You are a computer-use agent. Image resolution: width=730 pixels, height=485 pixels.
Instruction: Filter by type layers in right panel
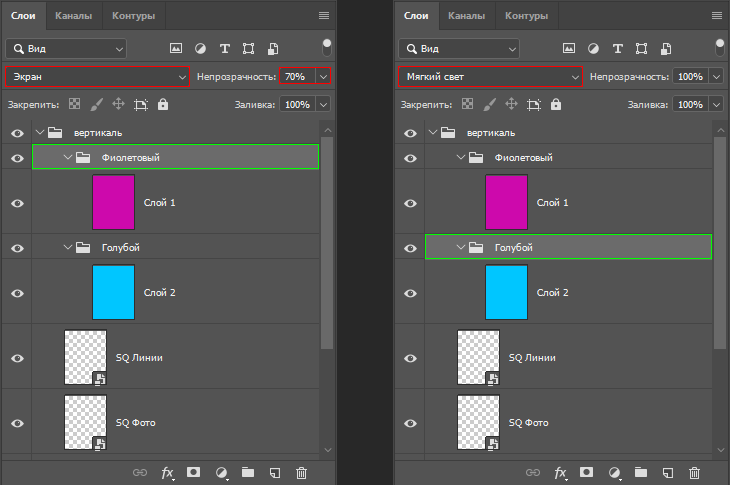point(618,48)
